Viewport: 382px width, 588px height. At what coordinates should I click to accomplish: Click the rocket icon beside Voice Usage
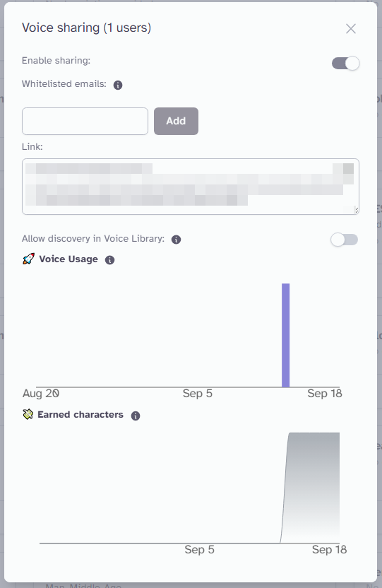(x=28, y=259)
